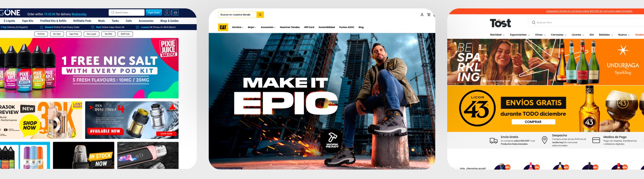Viewport: 644px width, 179px height.
Task: Expand Espumantes menu on Tost site
Action: (520, 35)
